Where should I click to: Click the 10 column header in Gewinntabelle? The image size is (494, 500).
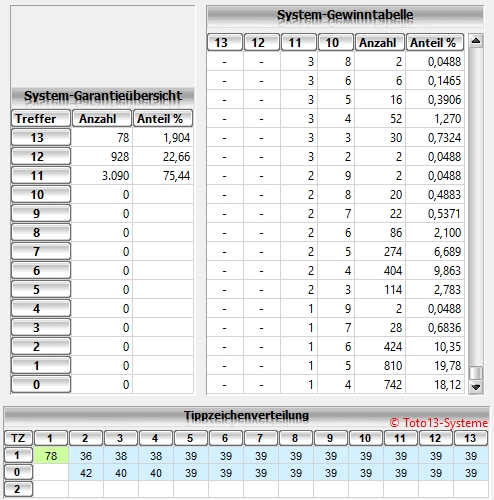(336, 42)
